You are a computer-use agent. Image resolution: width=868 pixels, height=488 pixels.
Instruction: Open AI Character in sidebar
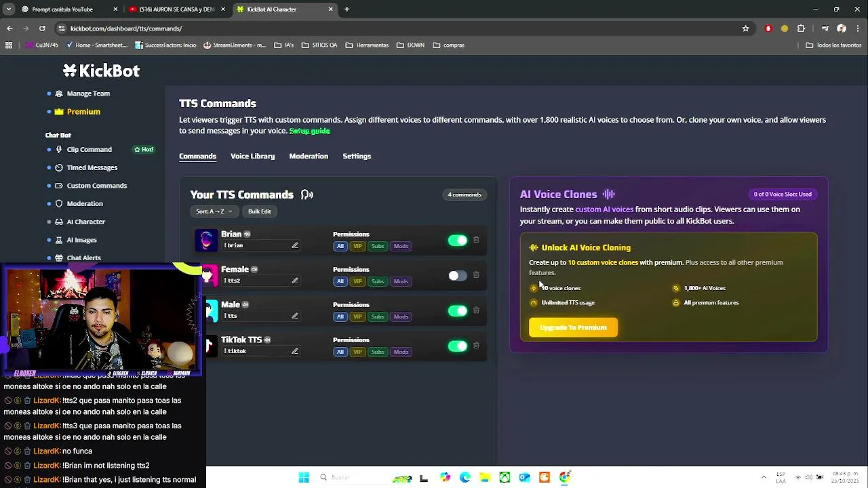tap(85, 222)
